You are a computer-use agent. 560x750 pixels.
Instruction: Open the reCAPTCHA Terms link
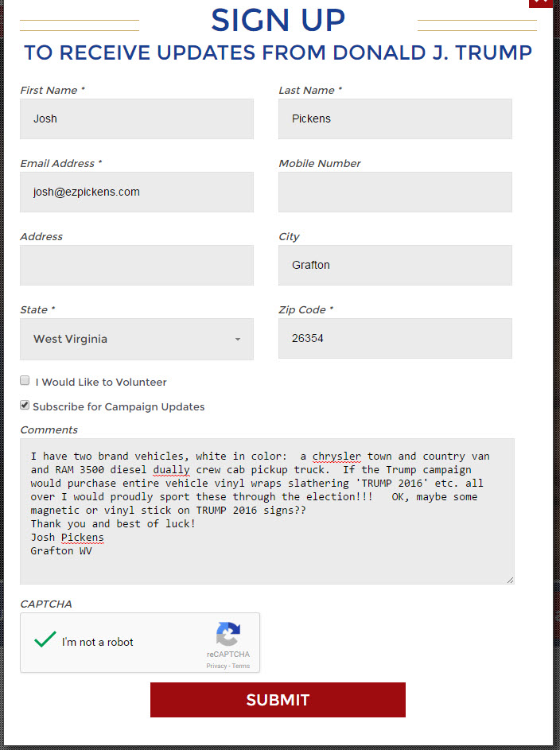coord(241,666)
